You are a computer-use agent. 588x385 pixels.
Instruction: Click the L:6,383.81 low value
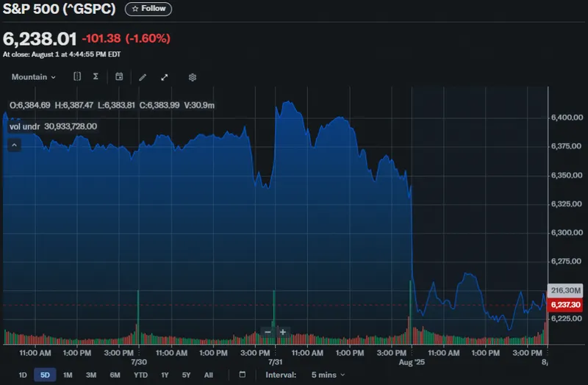click(116, 105)
